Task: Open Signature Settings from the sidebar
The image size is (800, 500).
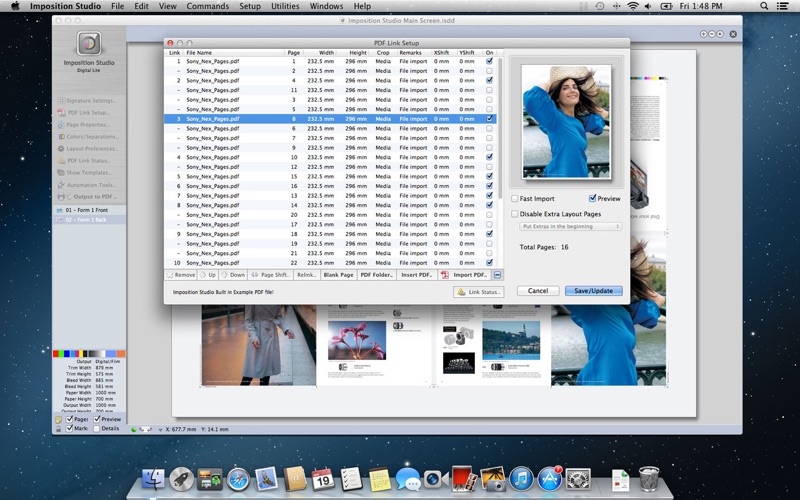Action: pos(88,100)
